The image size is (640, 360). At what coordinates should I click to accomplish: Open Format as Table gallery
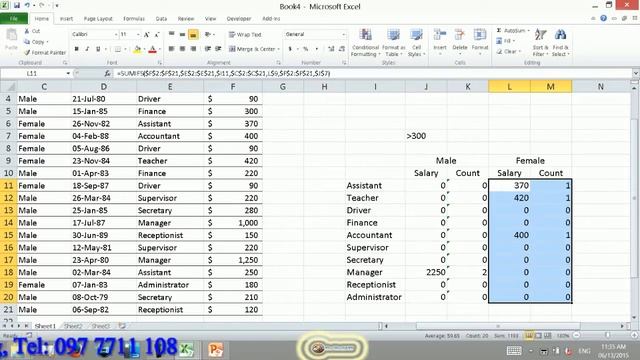pyautogui.click(x=393, y=43)
